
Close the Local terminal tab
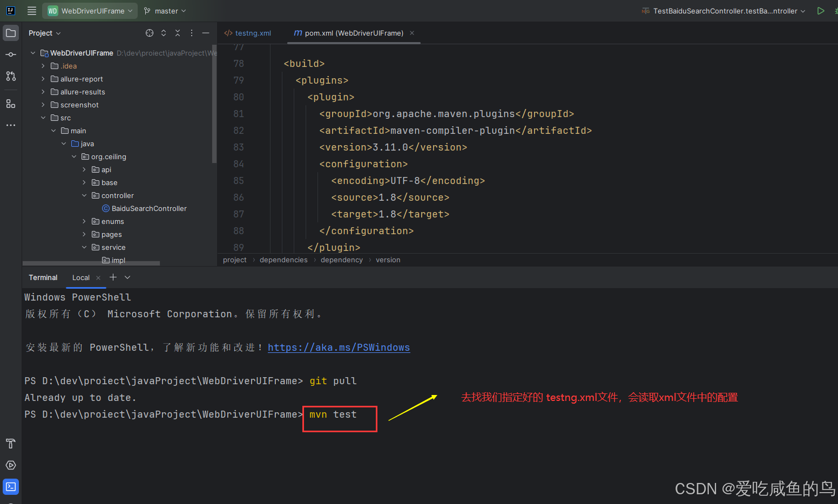pyautogui.click(x=98, y=278)
